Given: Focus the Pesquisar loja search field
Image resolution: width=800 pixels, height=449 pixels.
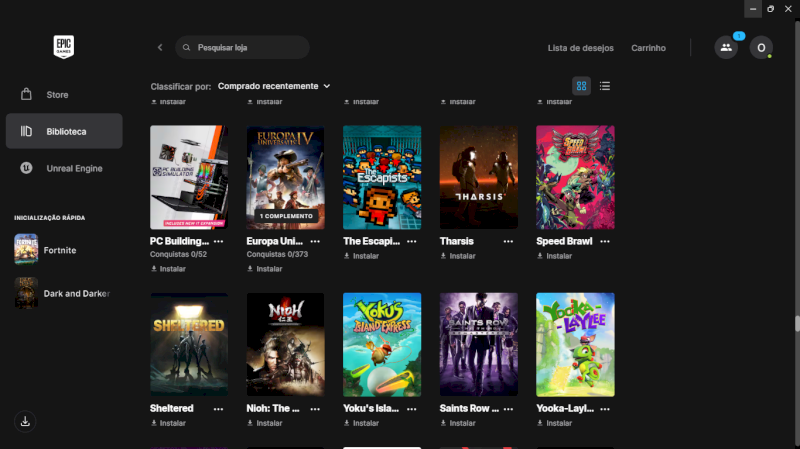Looking at the screenshot, I should [242, 47].
